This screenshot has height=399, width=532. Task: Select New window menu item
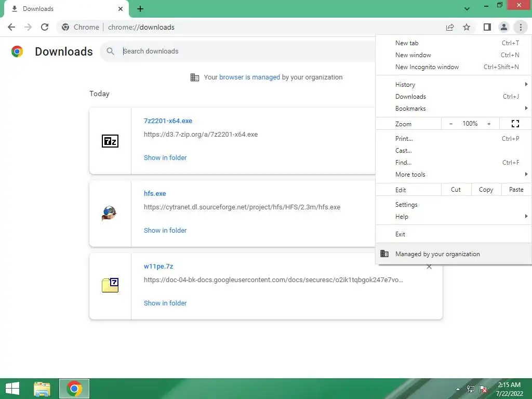tap(454, 55)
